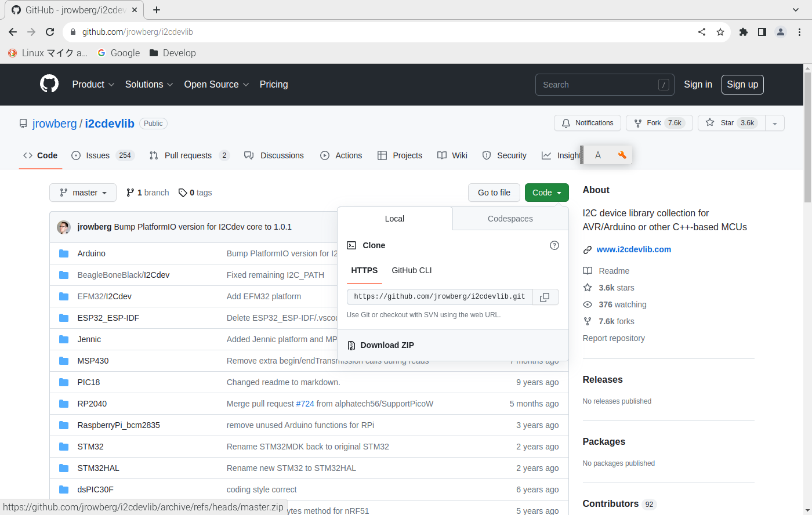Open Clone help question mark icon

tap(554, 245)
